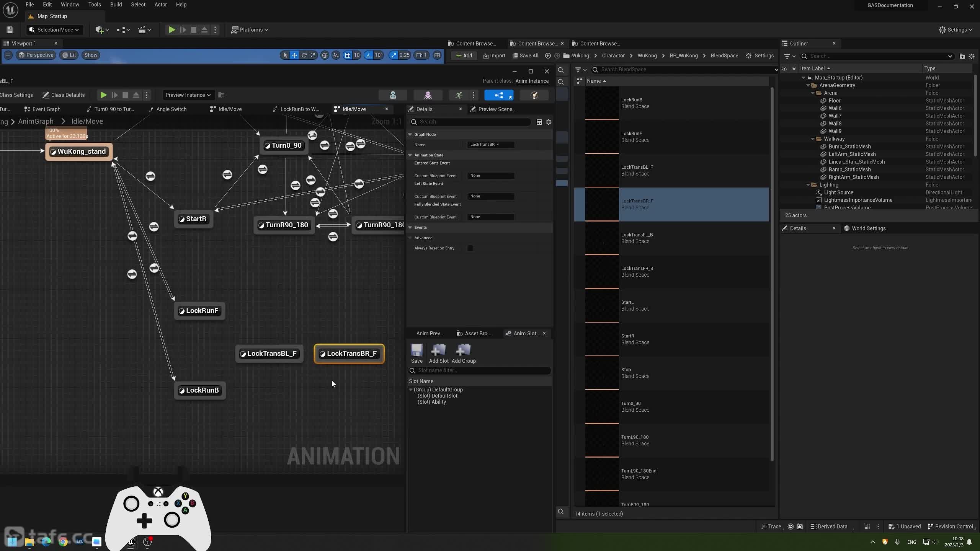Image resolution: width=980 pixels, height=551 pixels.
Task: Click Content Browser history back arrow
Action: tap(548, 56)
